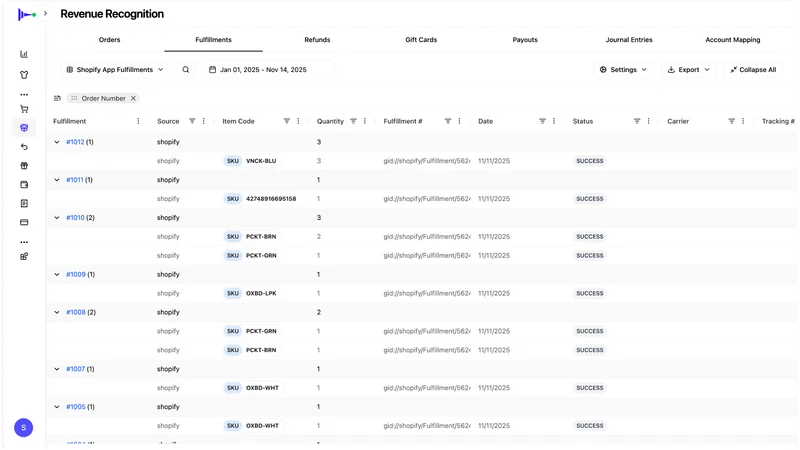Screen dimensions: 800x450
Task: Open the filter icon in the Source column
Action: pyautogui.click(x=192, y=121)
